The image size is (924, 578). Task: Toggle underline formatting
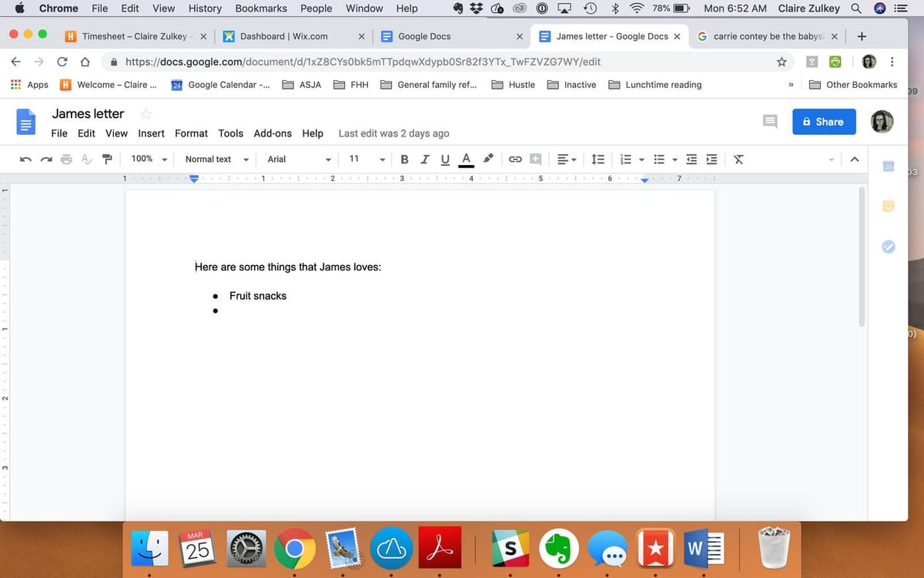444,160
